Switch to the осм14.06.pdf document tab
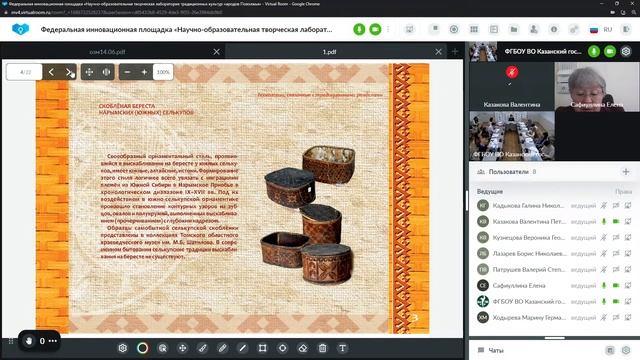Screen dimensions: 640x360 click(107, 52)
